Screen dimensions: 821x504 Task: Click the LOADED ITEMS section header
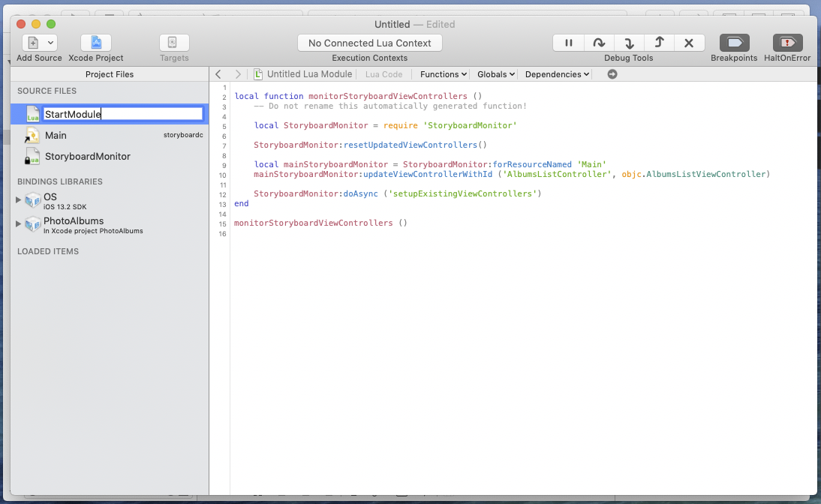coord(47,251)
